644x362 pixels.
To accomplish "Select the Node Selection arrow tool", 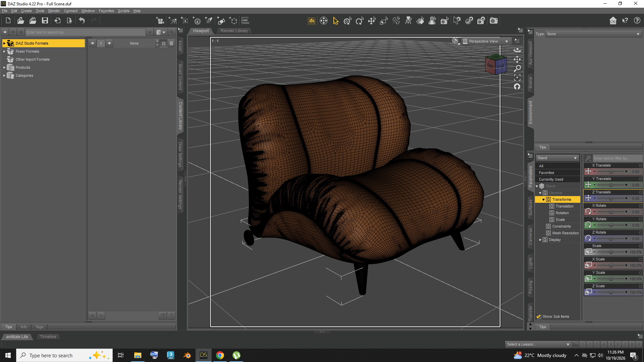I will pos(335,21).
